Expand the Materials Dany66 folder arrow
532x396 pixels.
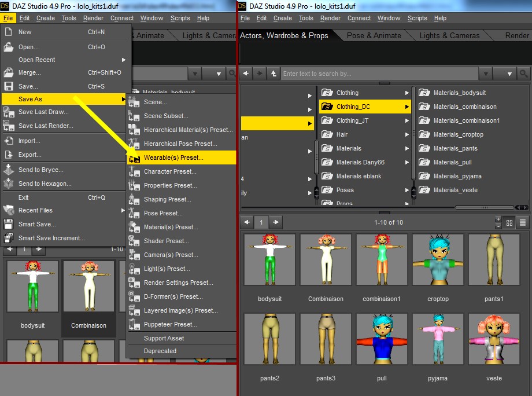407,162
